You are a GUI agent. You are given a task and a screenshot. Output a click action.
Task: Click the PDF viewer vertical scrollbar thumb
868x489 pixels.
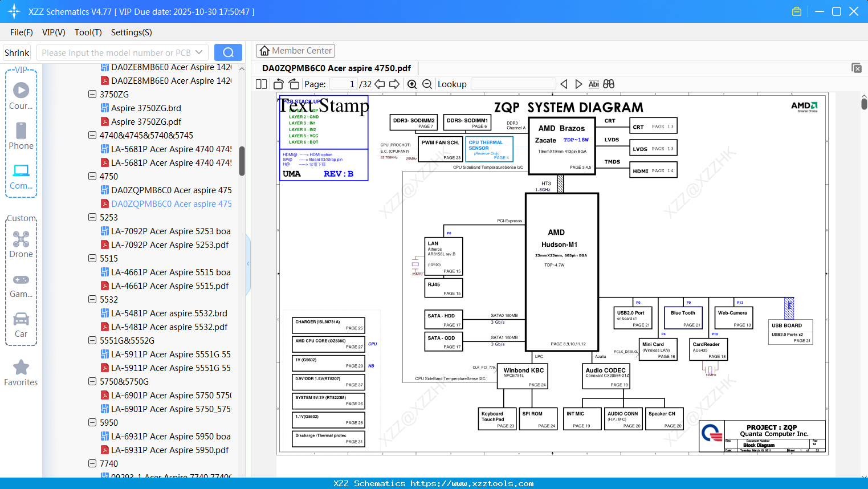point(864,104)
